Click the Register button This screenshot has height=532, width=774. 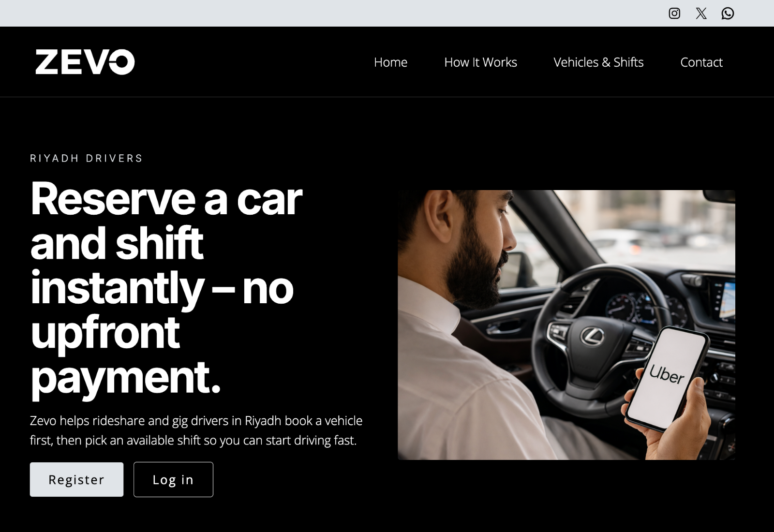click(76, 479)
